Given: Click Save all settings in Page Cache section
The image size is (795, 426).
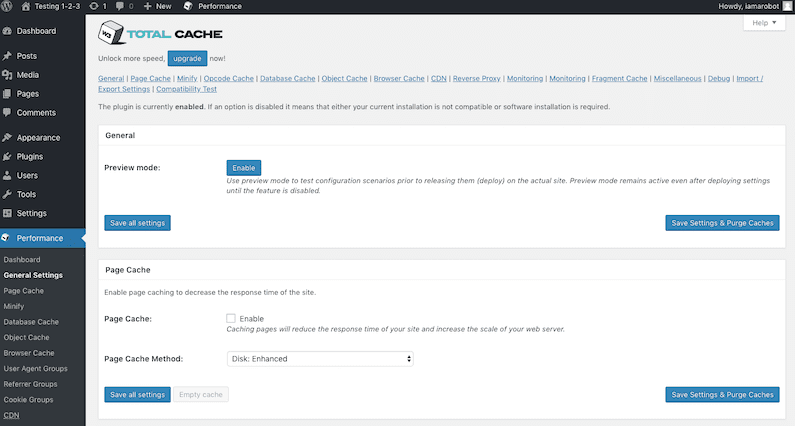Looking at the screenshot, I should tap(137, 395).
